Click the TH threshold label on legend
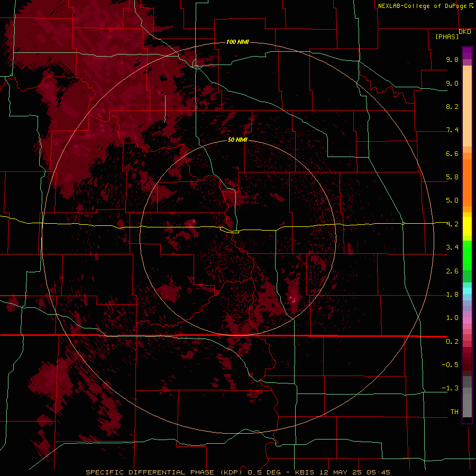The image size is (476, 476). 454,412
